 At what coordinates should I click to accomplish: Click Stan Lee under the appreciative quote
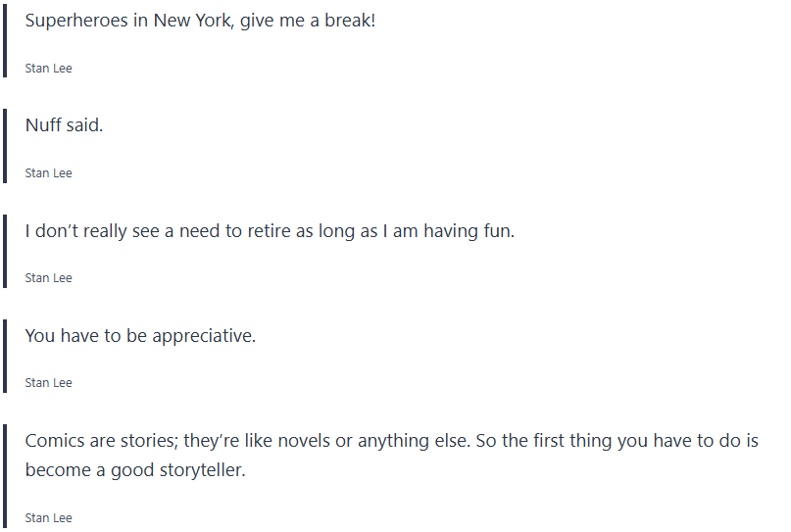49,383
